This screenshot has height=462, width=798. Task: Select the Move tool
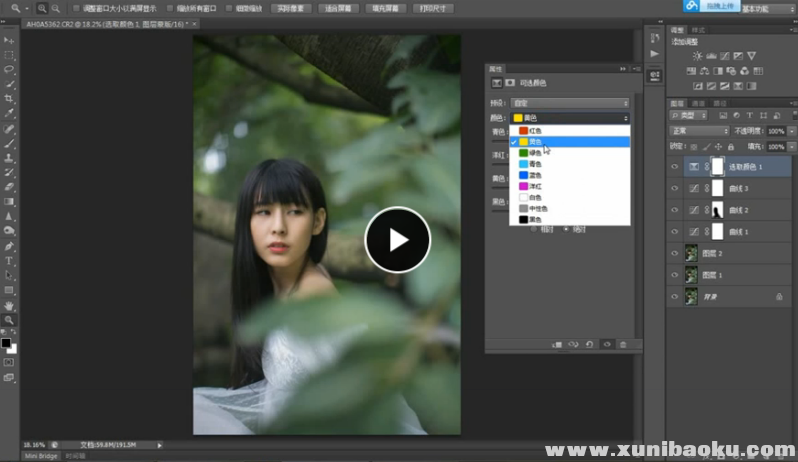coord(9,41)
